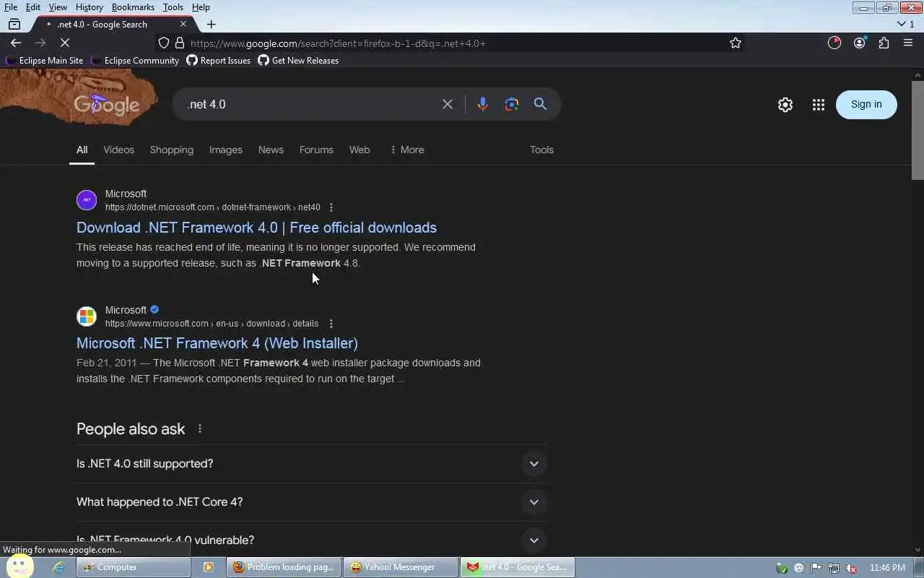Open Get New Releases bookmark
The image size is (924, 578).
(298, 61)
